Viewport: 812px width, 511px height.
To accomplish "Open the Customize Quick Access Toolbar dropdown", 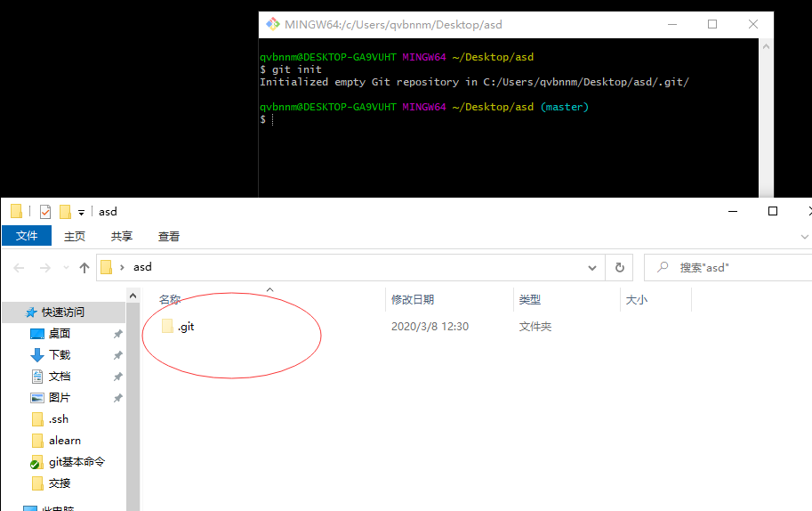I will tap(81, 212).
